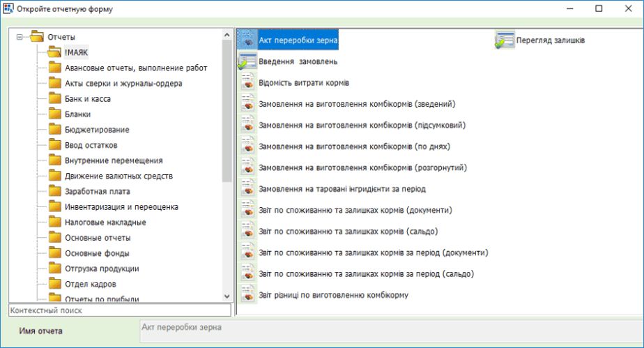The width and height of the screenshot is (644, 348).
Task: Click the icon beside Акт переробки зерна
Action: [x=247, y=40]
